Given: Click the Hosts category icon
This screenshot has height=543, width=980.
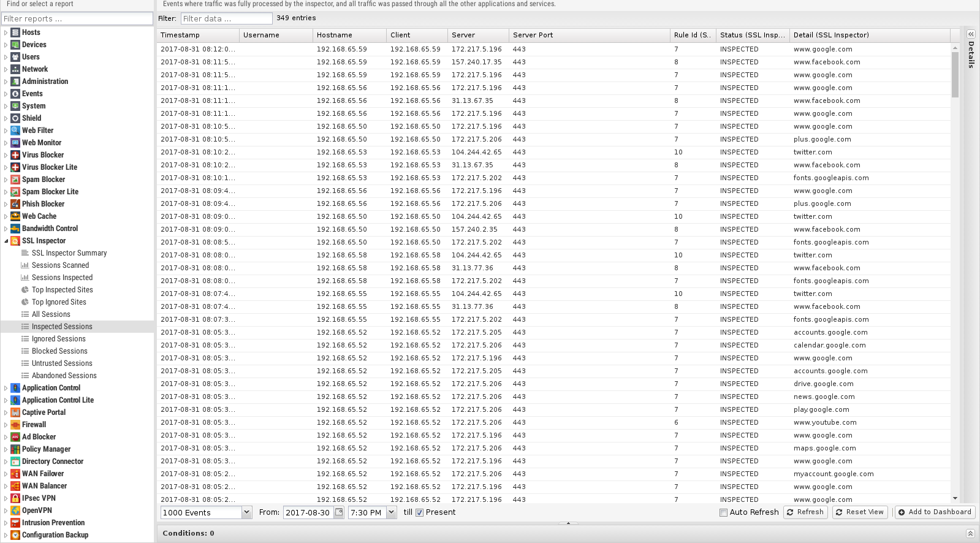Looking at the screenshot, I should 15,32.
